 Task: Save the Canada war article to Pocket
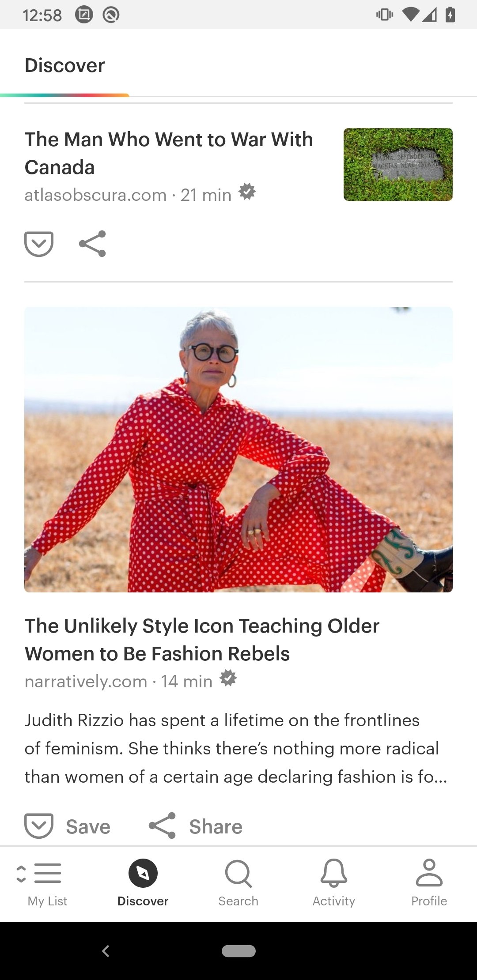pos(39,244)
